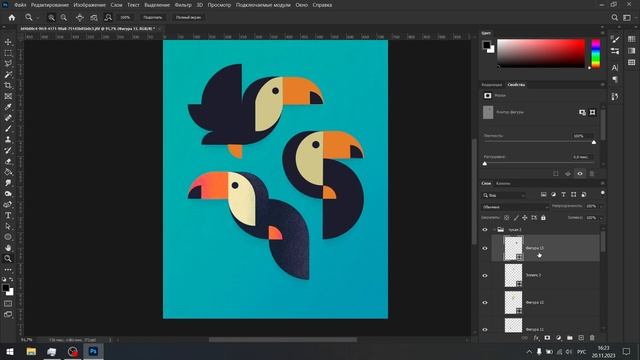Open layer filter type dropdown

point(504,195)
